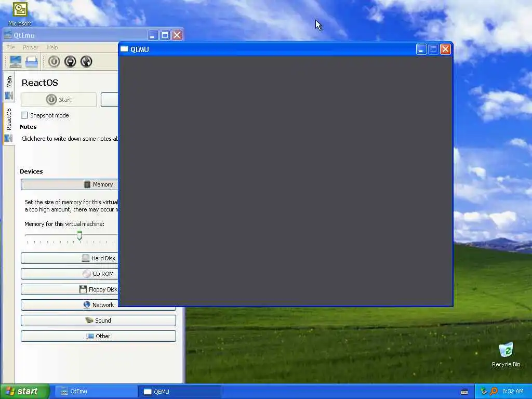Click the black QEMU display area

(x=286, y=181)
